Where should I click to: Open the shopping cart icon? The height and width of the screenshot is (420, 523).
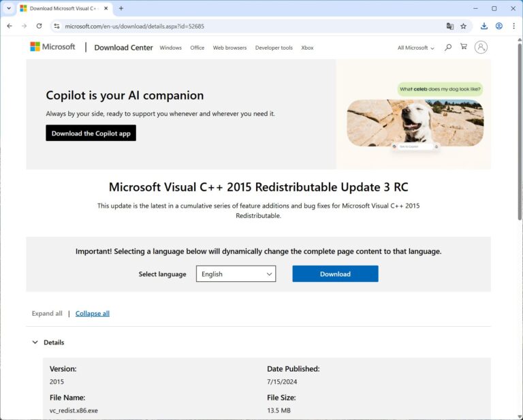point(464,47)
